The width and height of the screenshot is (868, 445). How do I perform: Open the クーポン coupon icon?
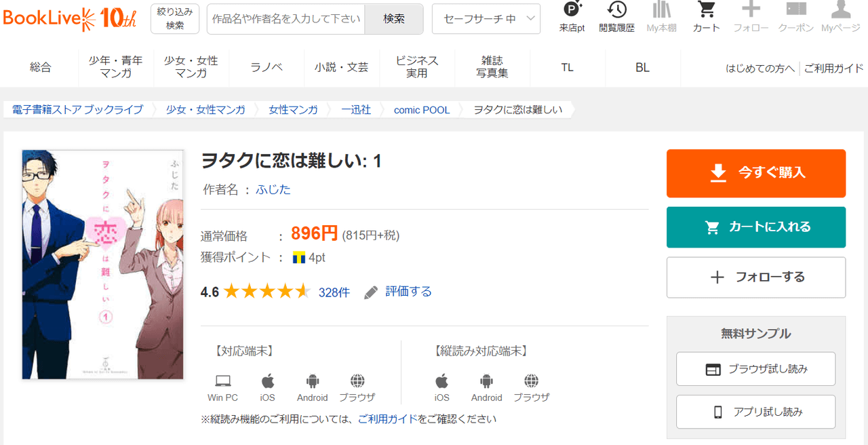click(795, 10)
